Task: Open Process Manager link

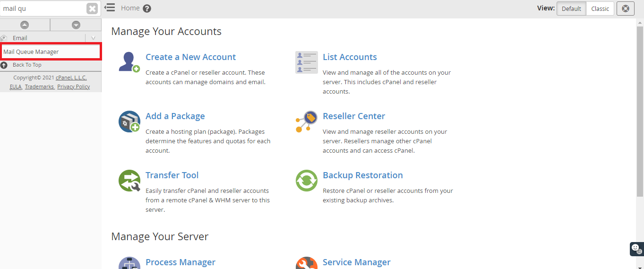Action: (180, 262)
